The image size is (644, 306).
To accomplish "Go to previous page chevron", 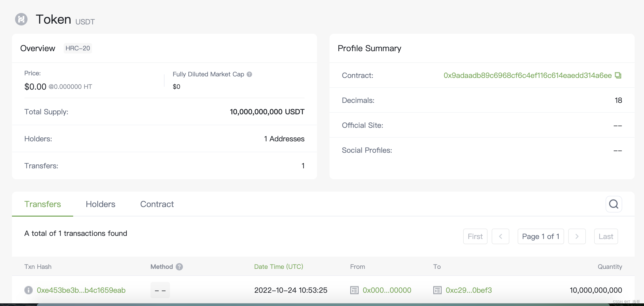I will coord(500,236).
